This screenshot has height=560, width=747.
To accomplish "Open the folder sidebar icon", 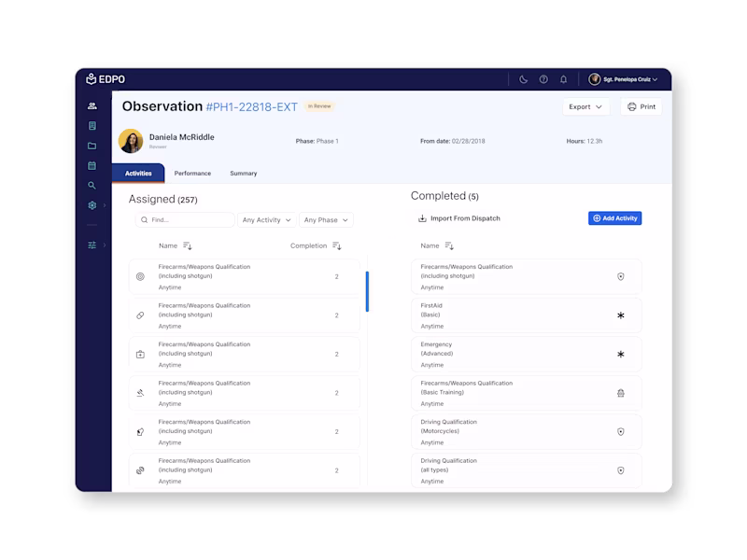I will coord(92,146).
